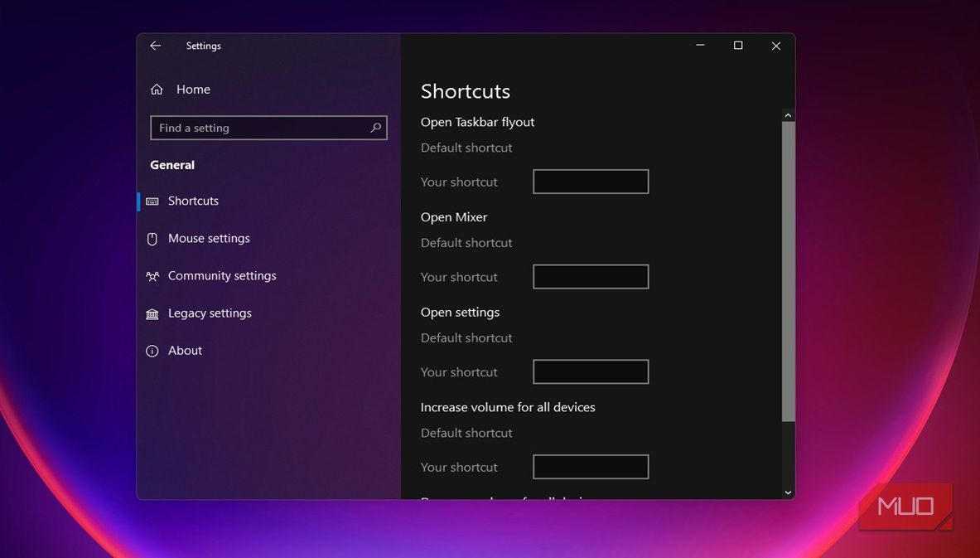The width and height of the screenshot is (980, 558).
Task: Minimize the Settings window
Action: 700,46
